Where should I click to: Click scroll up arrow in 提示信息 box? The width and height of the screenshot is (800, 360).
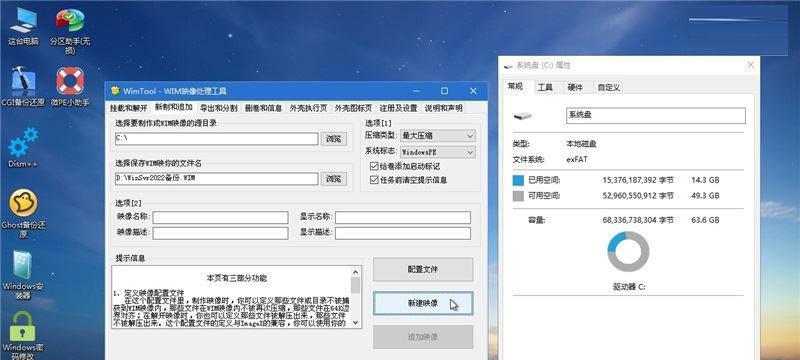tap(356, 272)
